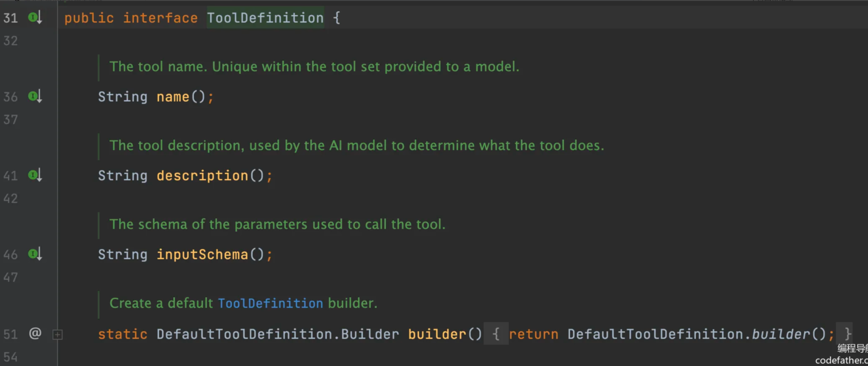Viewport: 868px width, 366px height.
Task: Click the implemented-interface gutter icon beside ToolDefinition
Action: tap(34, 17)
